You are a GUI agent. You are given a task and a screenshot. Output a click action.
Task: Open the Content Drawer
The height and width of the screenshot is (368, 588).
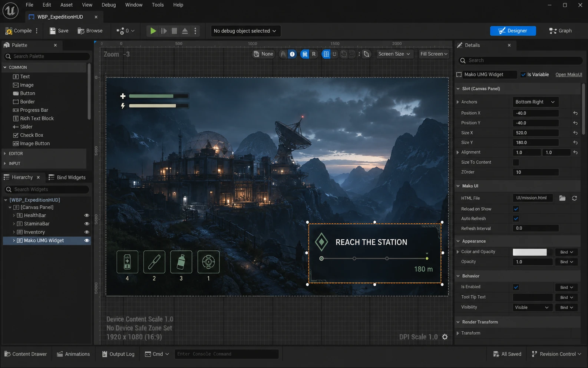pos(26,354)
